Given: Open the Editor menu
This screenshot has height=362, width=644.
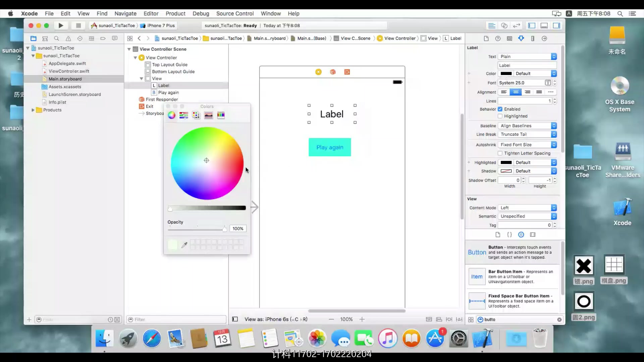Looking at the screenshot, I should tap(151, 13).
